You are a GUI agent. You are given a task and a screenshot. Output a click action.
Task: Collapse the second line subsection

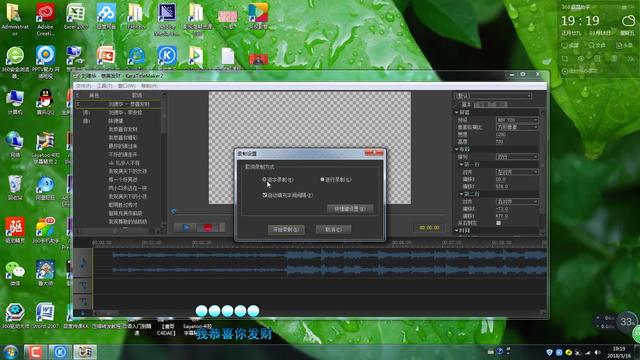(x=461, y=194)
